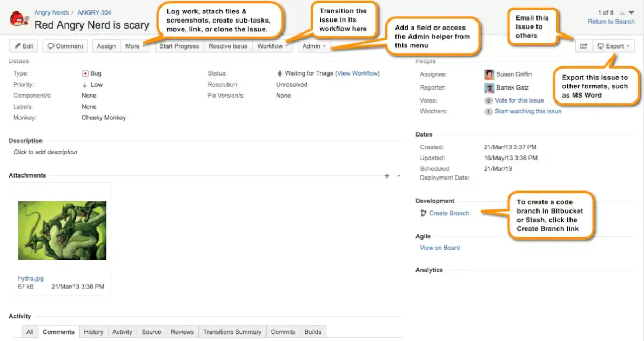
Task: Open the ANGRY-304 issue key link
Action: 94,13
